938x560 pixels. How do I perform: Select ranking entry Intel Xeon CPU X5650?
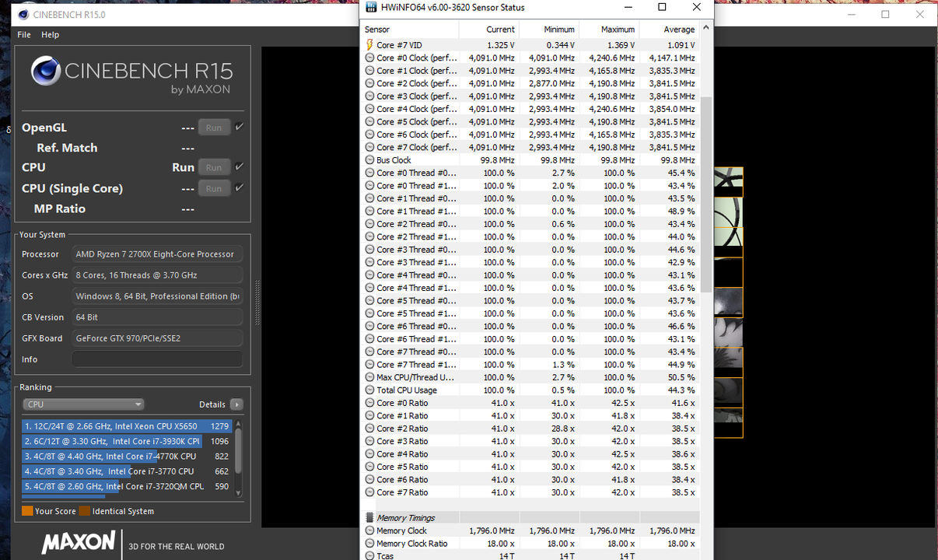(126, 426)
